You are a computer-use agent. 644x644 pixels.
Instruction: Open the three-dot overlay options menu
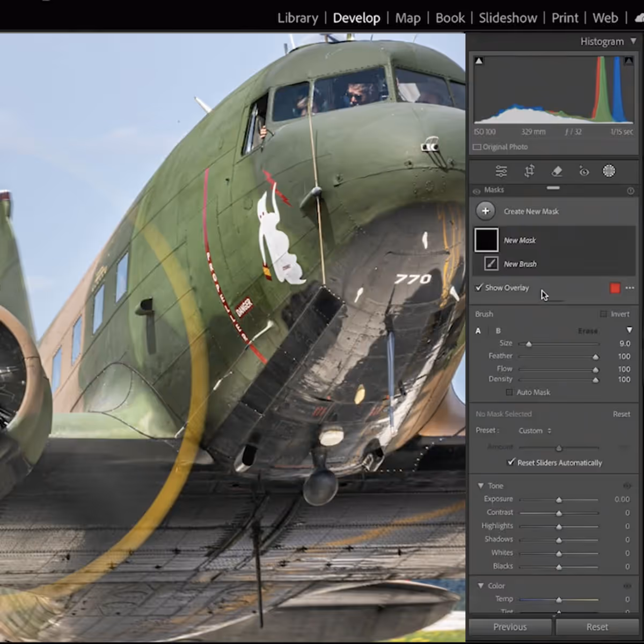point(630,288)
